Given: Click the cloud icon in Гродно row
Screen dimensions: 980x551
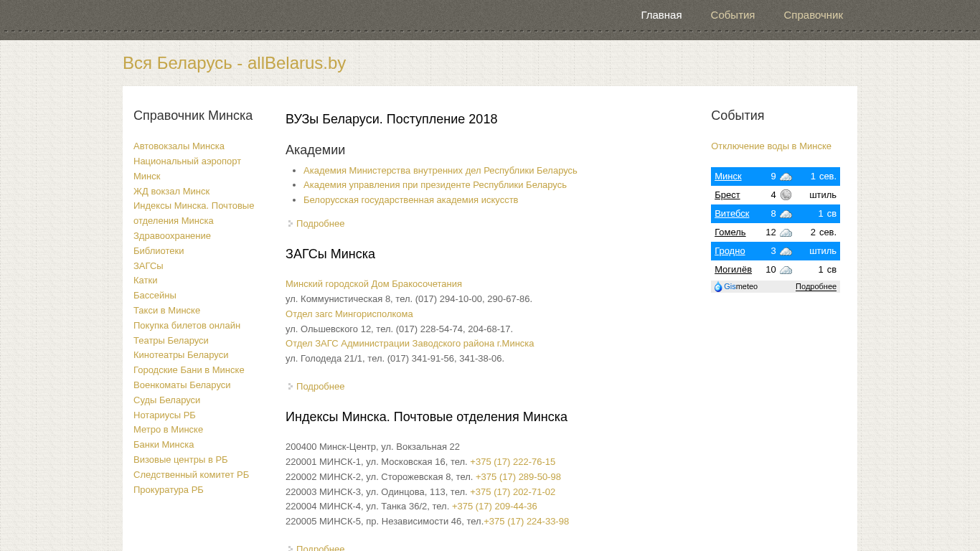Looking at the screenshot, I should [x=786, y=251].
